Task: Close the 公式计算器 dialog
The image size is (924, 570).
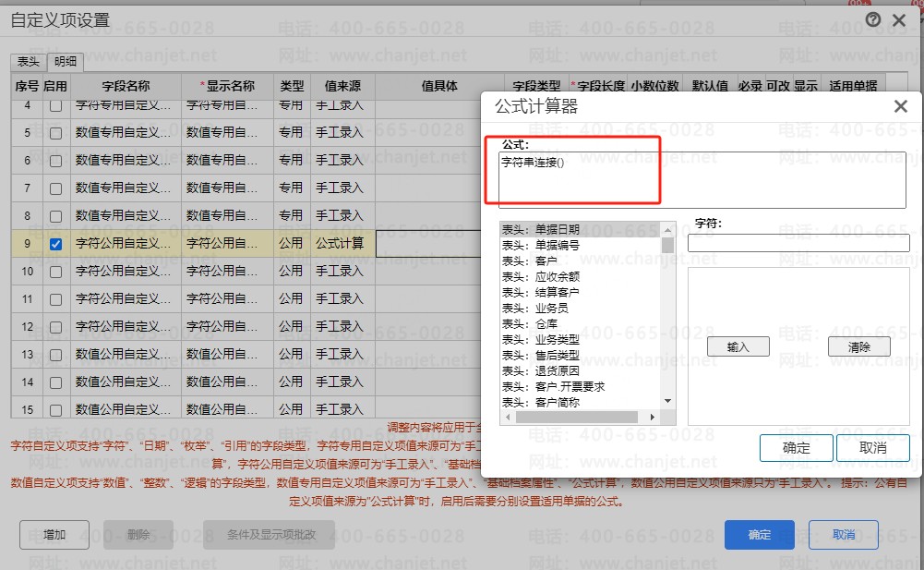Action: [900, 106]
